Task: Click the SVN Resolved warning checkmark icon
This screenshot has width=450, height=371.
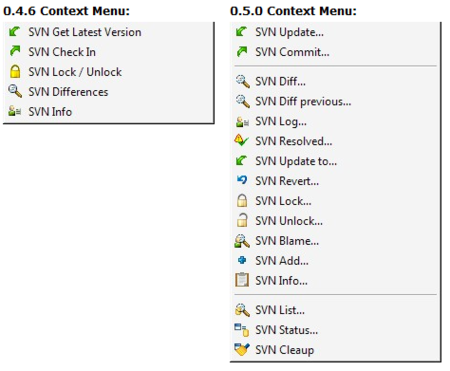Action: click(241, 140)
